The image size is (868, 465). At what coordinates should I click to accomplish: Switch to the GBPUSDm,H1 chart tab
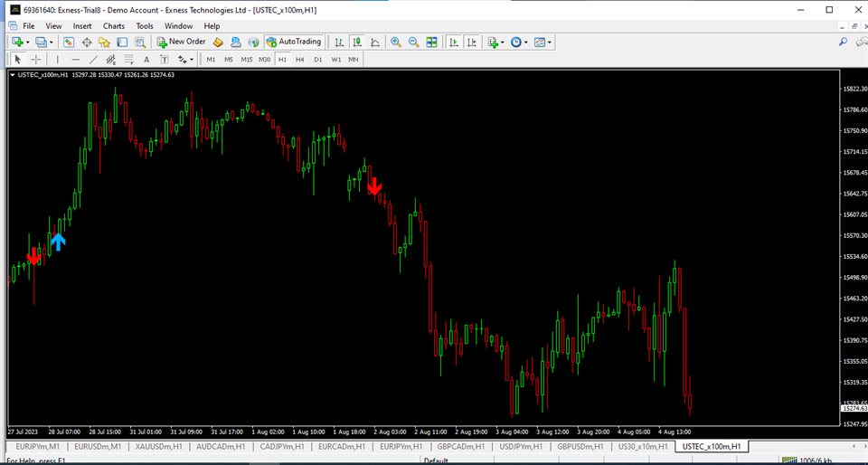(580, 446)
